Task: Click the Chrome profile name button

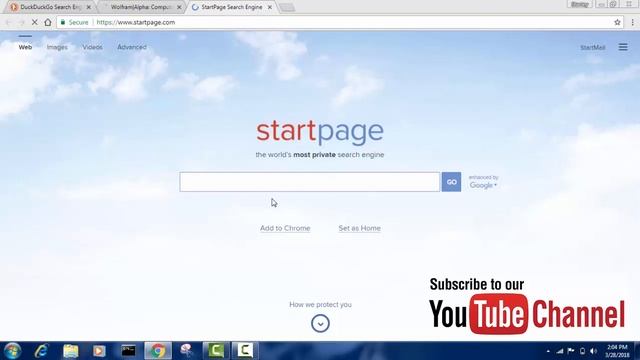Action: pos(579,4)
